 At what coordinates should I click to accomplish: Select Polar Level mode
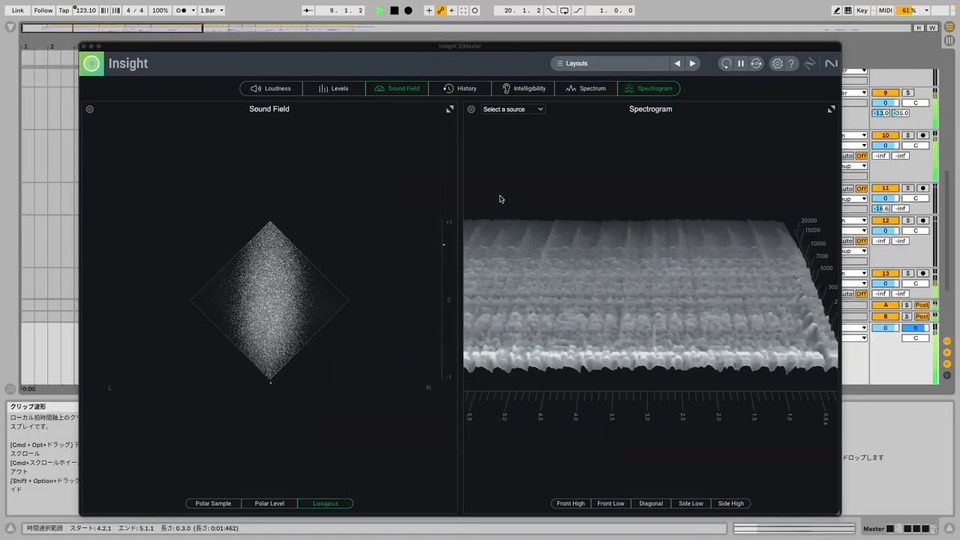[269, 503]
